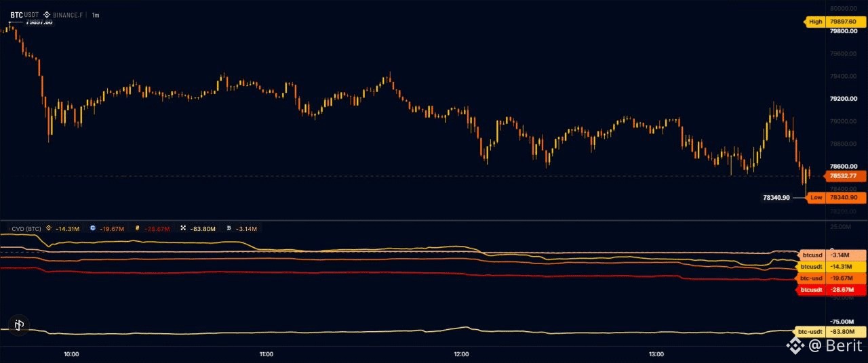Click the -19.67M legend value
The height and width of the screenshot is (363, 868).
pyautogui.click(x=112, y=229)
